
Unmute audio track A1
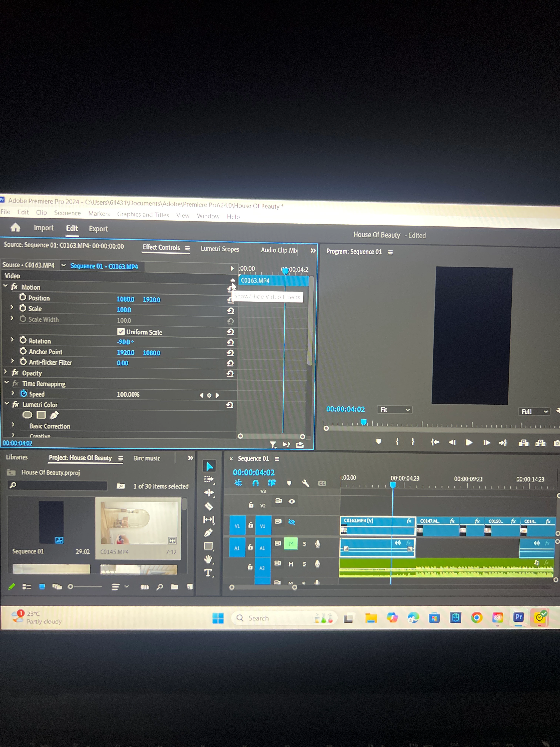(291, 543)
